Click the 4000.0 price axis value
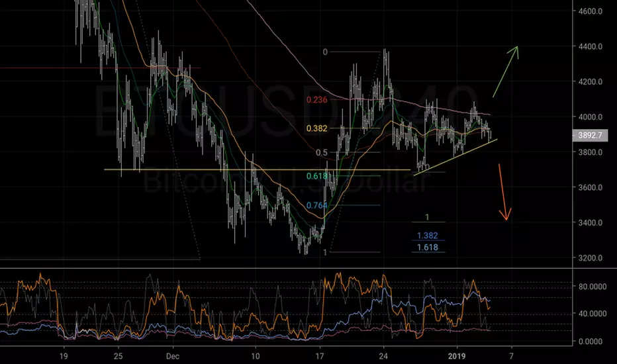The image size is (617, 364). point(591,117)
